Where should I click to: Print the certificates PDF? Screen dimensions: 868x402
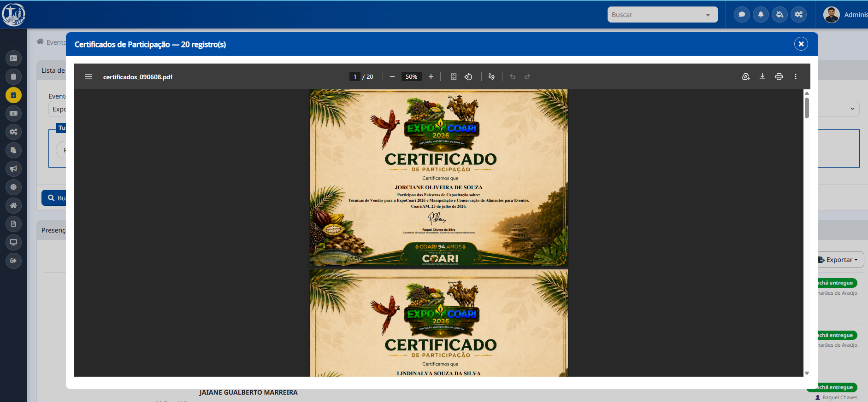click(779, 76)
